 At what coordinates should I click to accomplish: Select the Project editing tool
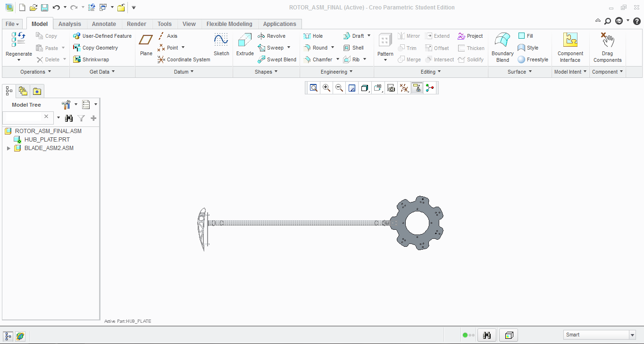470,36
